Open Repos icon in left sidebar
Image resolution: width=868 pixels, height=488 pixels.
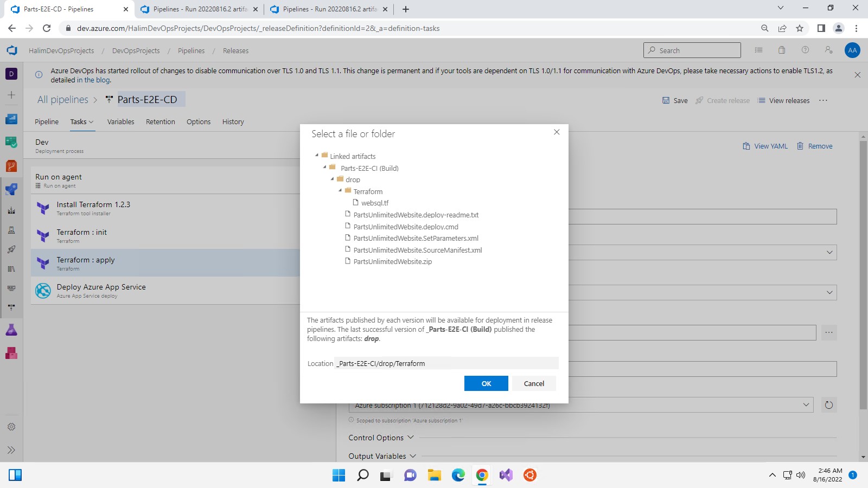tap(11, 166)
